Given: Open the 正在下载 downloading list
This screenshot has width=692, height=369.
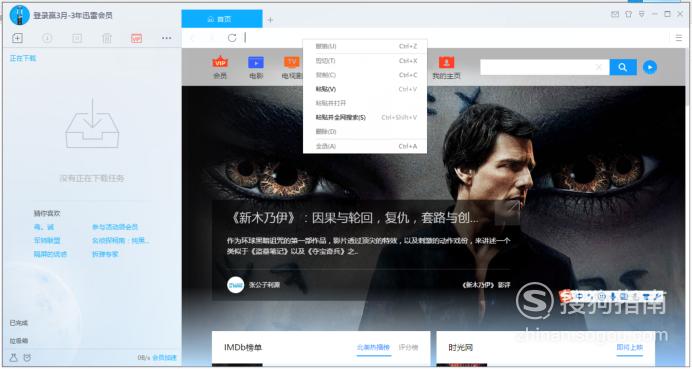Looking at the screenshot, I should pyautogui.click(x=23, y=58).
